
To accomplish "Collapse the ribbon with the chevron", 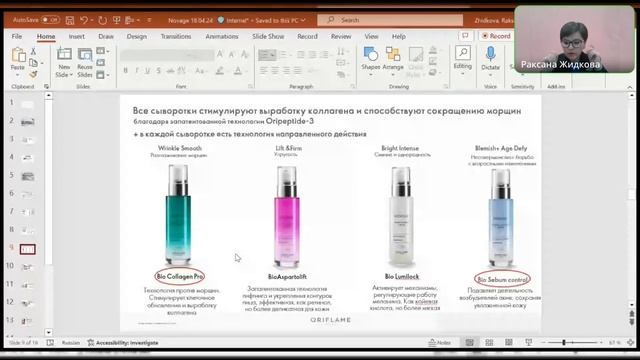I will point(629,87).
